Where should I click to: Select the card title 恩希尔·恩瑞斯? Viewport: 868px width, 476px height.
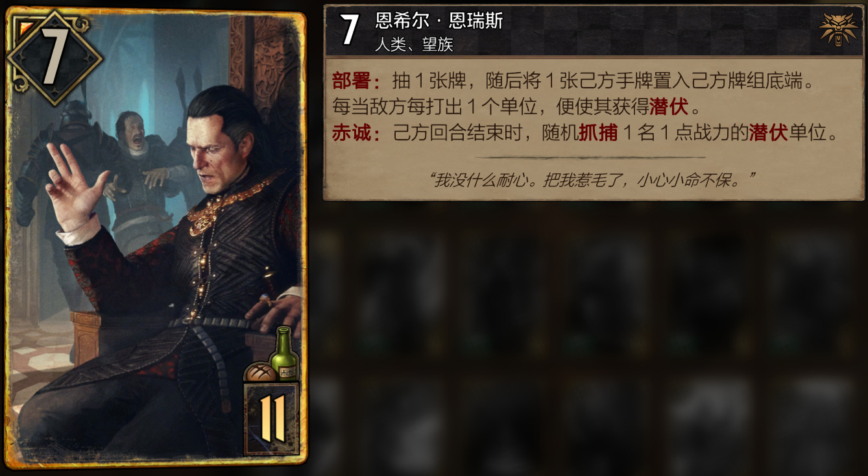[x=439, y=21]
